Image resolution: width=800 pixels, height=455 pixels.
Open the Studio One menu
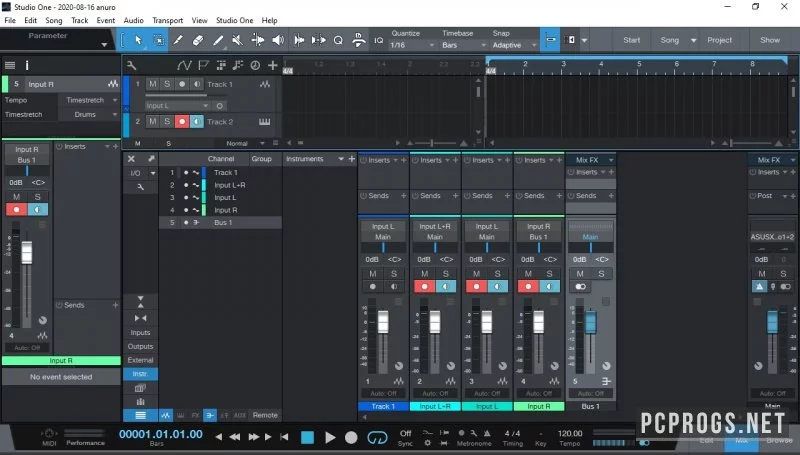(x=235, y=20)
